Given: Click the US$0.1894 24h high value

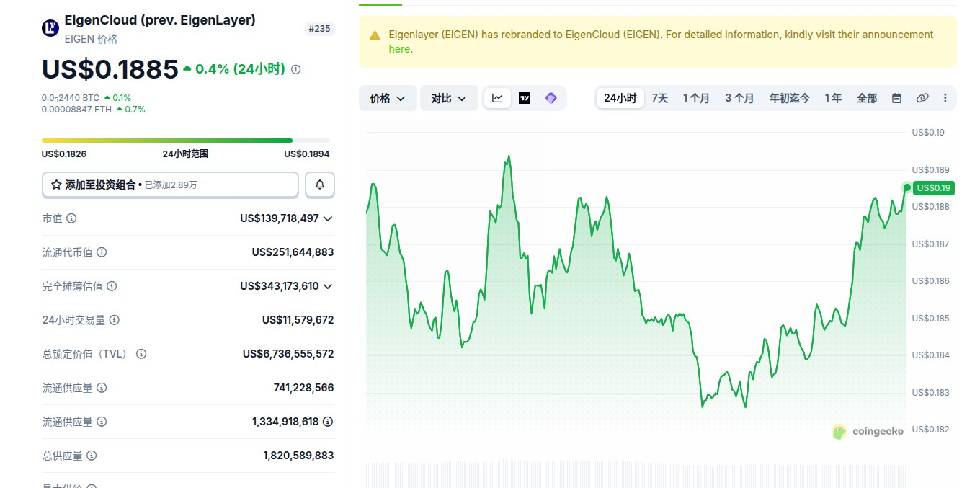Looking at the screenshot, I should click(307, 154).
